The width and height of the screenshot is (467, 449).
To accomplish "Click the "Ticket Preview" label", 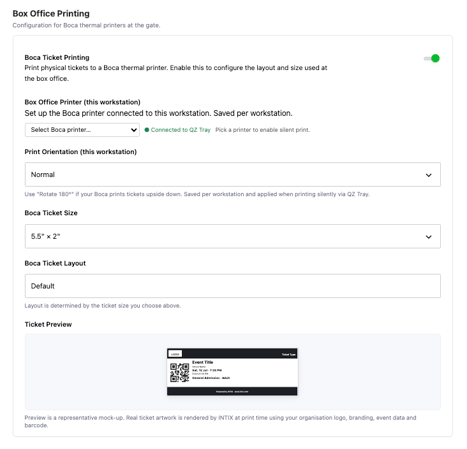I will [48, 324].
